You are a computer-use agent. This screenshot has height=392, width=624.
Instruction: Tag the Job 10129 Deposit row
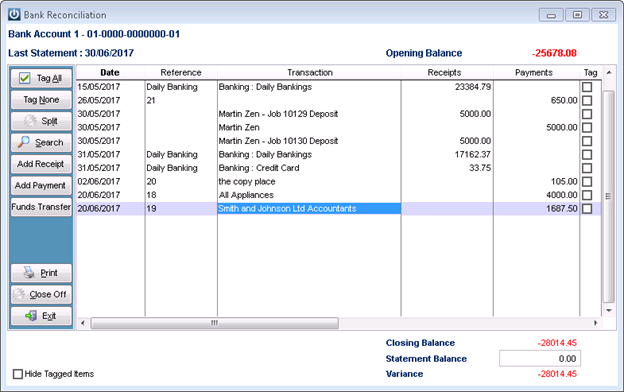(587, 114)
